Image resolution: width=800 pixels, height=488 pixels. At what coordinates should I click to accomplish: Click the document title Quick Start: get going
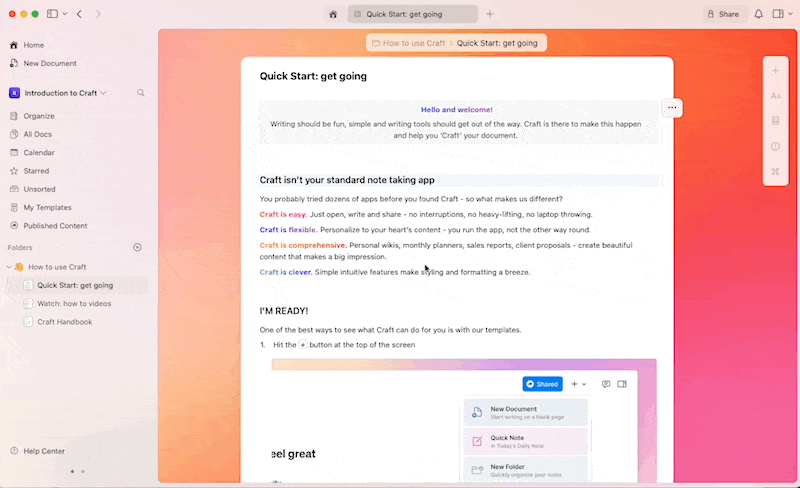(313, 76)
